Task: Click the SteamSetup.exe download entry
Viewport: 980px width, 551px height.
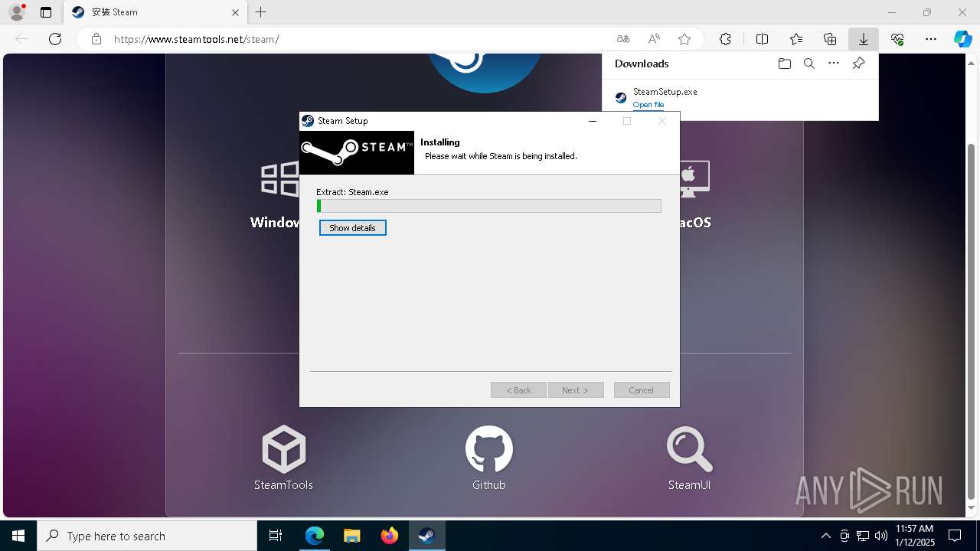Action: (x=740, y=98)
